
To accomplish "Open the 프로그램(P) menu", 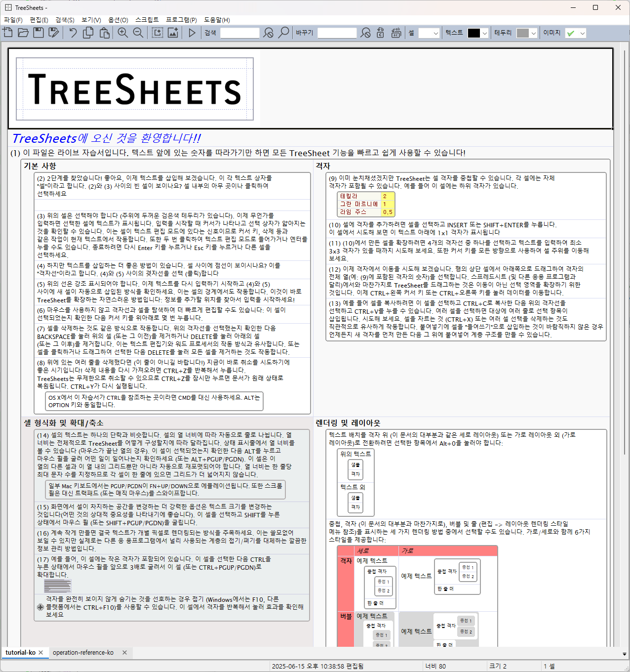I will click(181, 20).
